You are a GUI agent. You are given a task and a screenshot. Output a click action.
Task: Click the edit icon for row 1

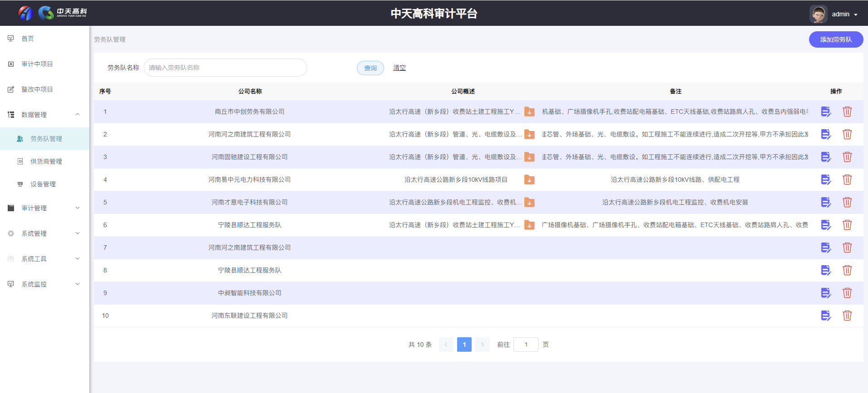(x=825, y=112)
